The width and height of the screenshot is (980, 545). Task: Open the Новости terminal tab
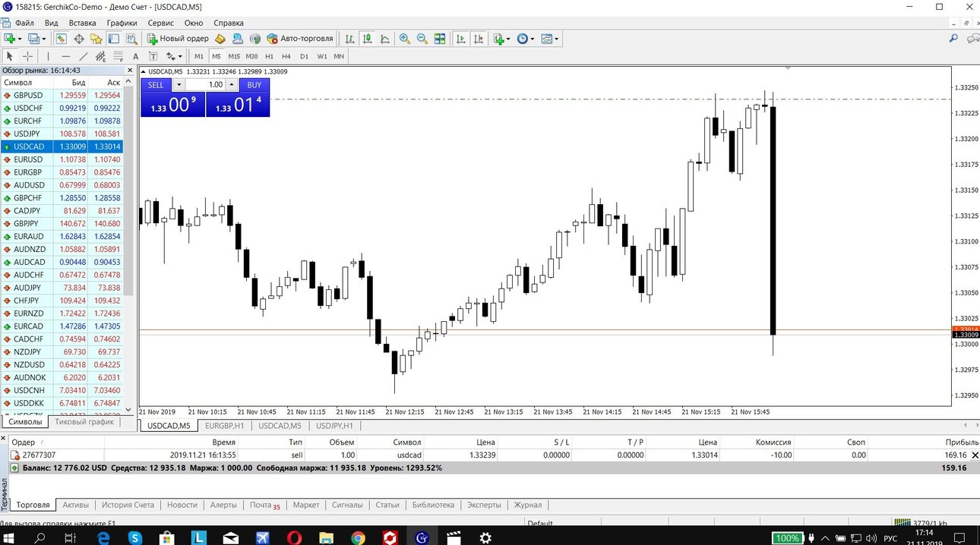pos(182,505)
